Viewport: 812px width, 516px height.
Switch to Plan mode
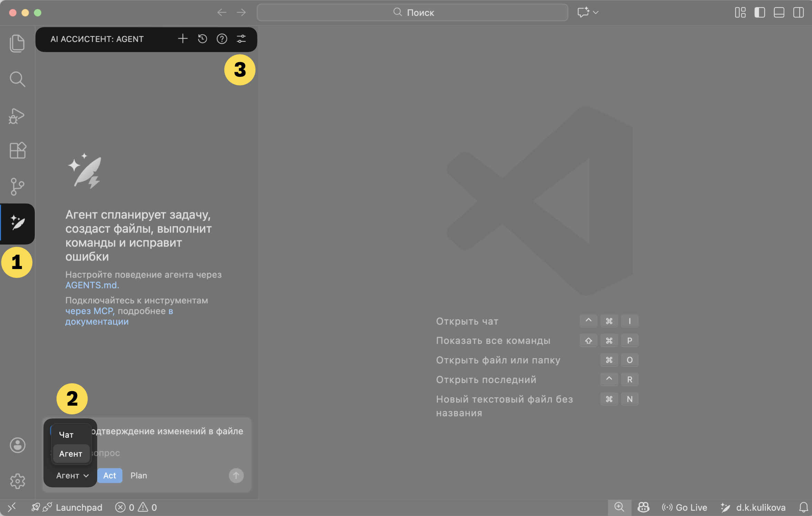pos(139,475)
